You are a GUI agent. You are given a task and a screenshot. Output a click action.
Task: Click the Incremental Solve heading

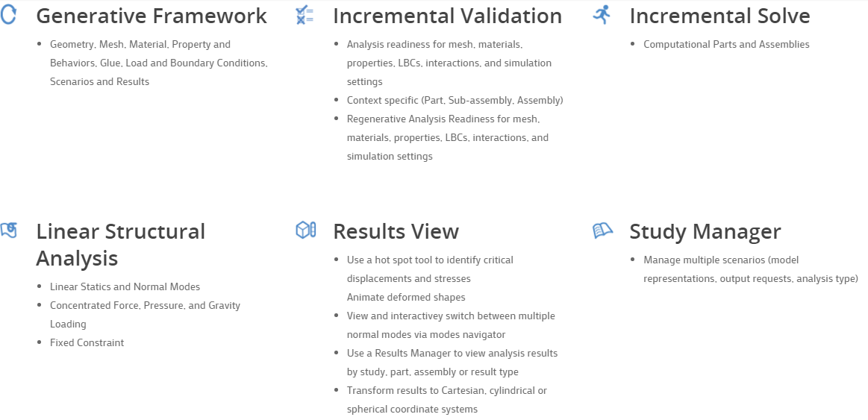click(x=719, y=16)
